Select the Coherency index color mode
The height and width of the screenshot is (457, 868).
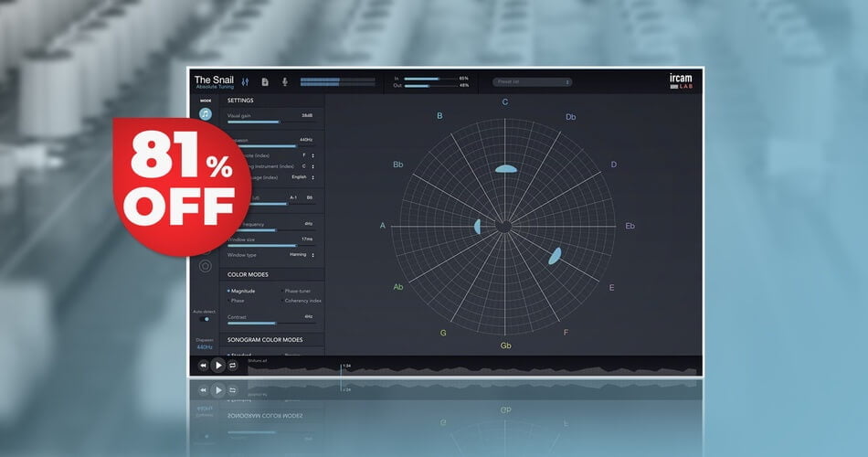point(302,300)
